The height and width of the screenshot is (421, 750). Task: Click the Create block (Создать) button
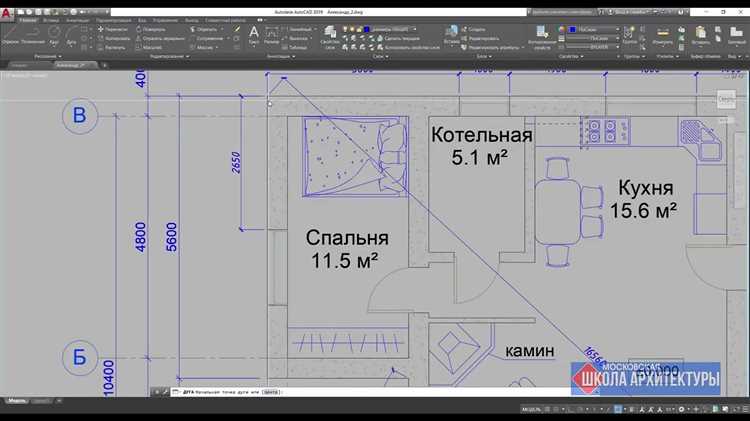point(474,29)
